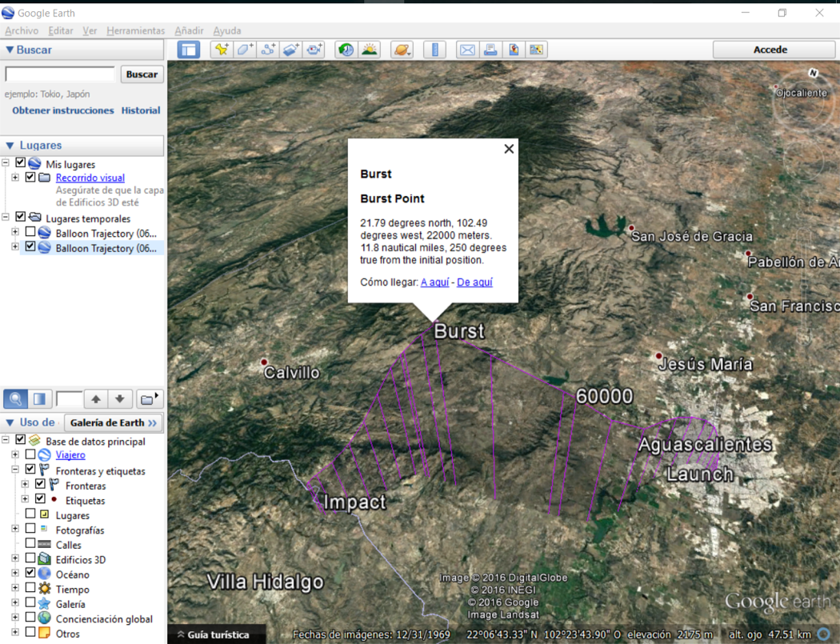Click the magnifier search-places panel icon
The height and width of the screenshot is (644, 840).
pyautogui.click(x=15, y=398)
